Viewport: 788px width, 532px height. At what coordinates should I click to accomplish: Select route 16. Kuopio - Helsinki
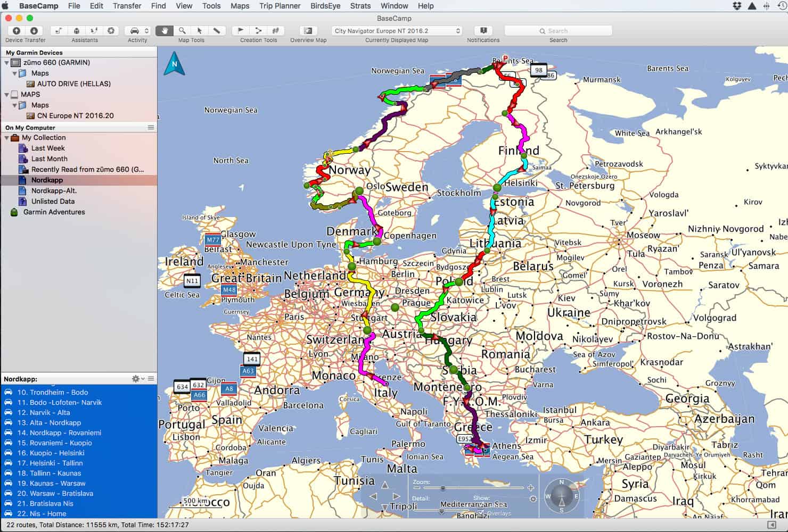coord(51,453)
